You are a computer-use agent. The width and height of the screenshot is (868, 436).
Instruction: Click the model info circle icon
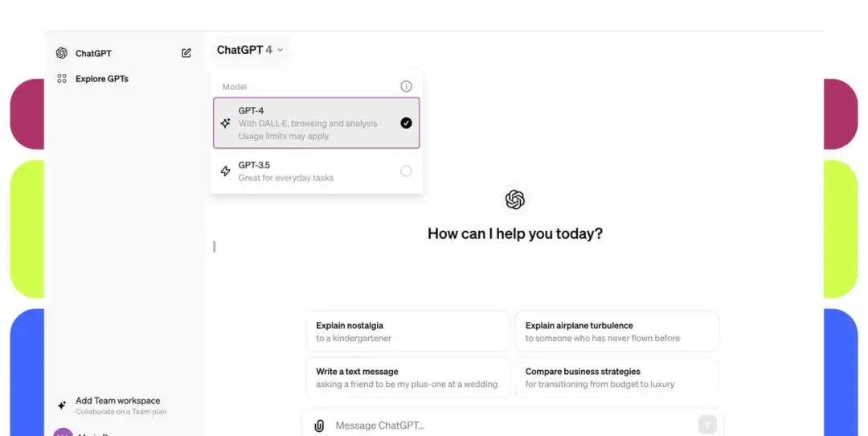pos(407,86)
